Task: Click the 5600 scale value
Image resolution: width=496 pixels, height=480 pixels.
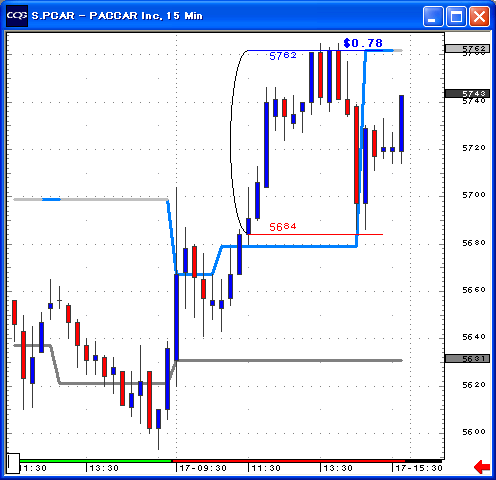Action: (x=474, y=432)
